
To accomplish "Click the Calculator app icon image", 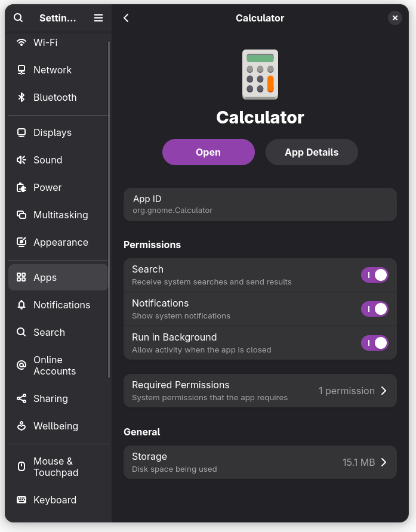I will 260,75.
